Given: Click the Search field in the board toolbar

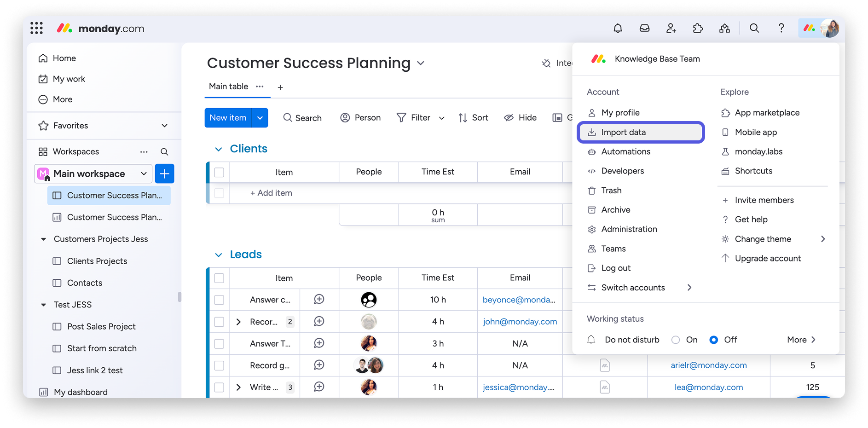Looking at the screenshot, I should (302, 118).
